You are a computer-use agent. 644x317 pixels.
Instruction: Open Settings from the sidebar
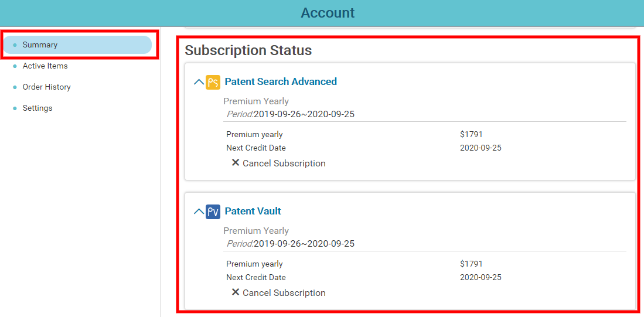click(x=38, y=108)
